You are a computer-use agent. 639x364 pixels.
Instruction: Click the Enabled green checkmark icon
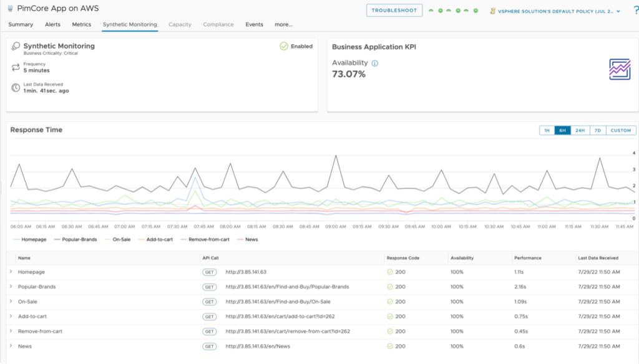284,46
